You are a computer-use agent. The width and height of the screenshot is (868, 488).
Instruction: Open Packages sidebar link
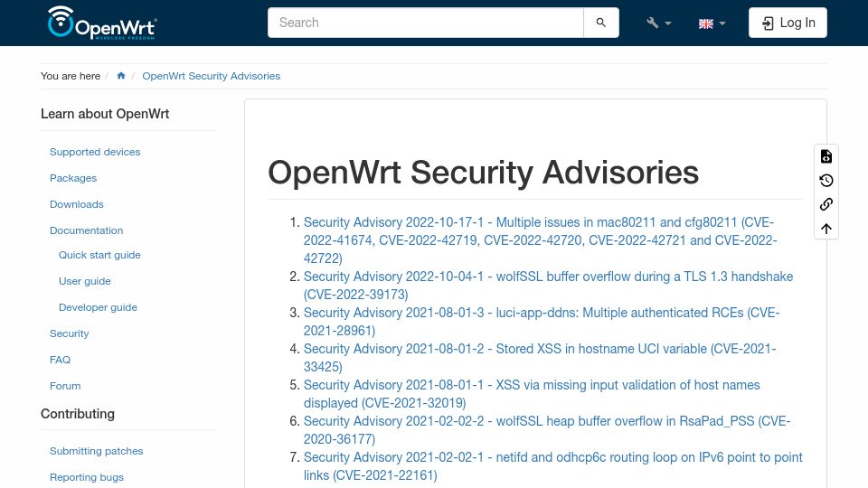pyautogui.click(x=73, y=178)
